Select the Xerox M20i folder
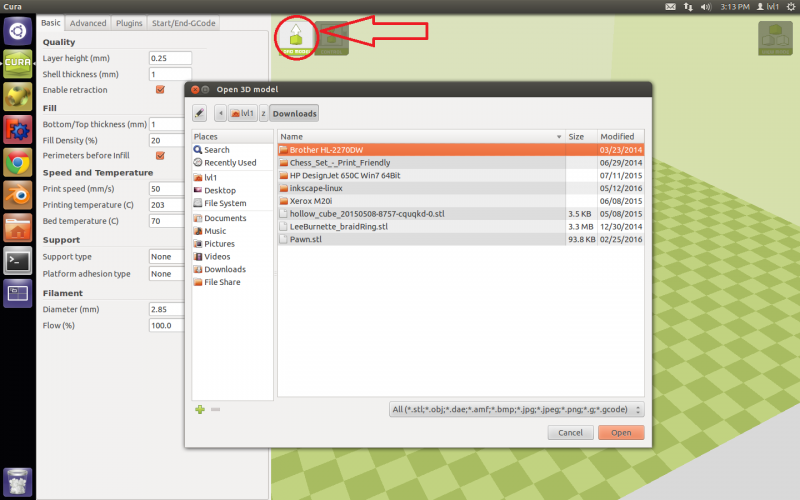The image size is (800, 500). pos(461,201)
